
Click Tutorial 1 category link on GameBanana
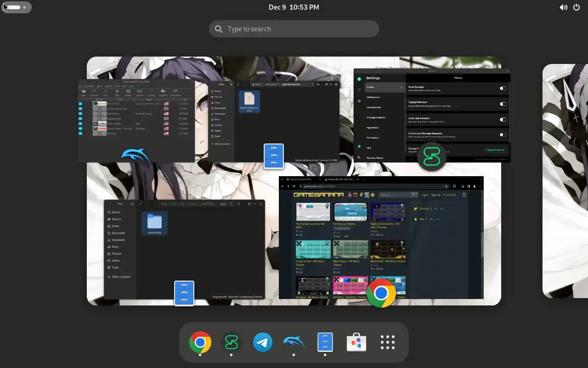[426, 209]
